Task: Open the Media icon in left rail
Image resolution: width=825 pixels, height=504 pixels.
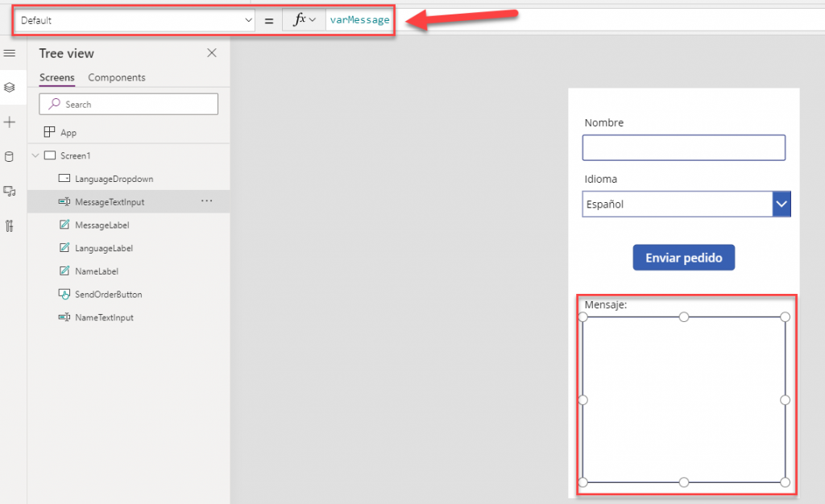Action: (10, 192)
